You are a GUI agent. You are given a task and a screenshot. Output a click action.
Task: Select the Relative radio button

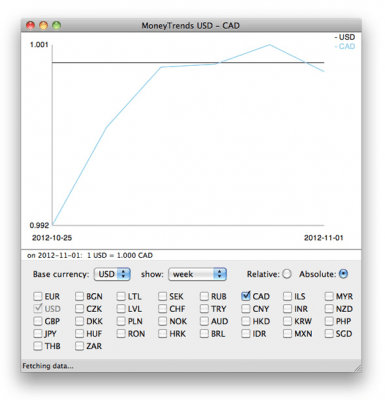[x=287, y=274]
